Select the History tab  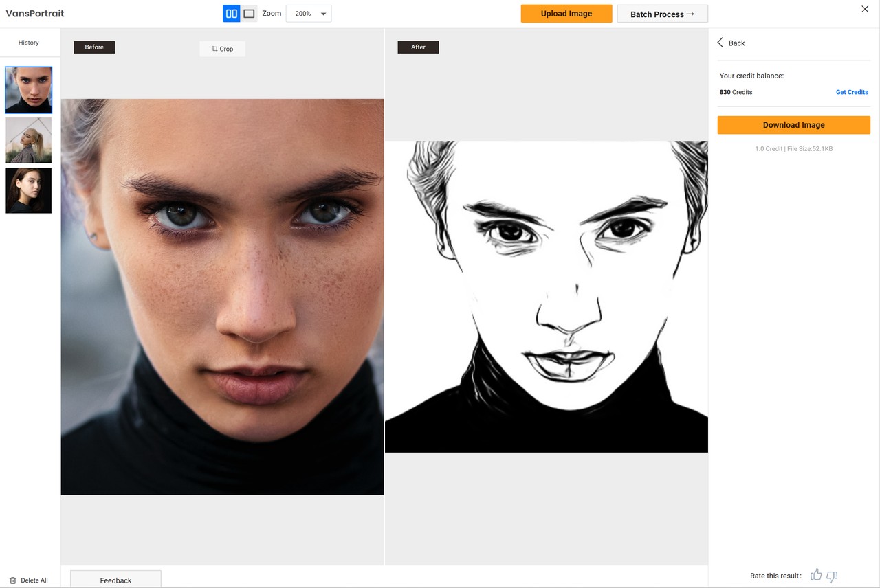click(29, 43)
